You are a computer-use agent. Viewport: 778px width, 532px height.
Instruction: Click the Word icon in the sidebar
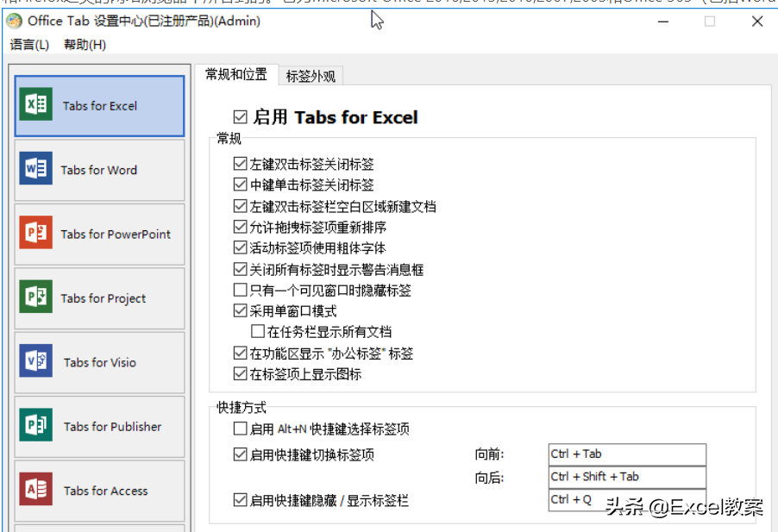tap(35, 169)
